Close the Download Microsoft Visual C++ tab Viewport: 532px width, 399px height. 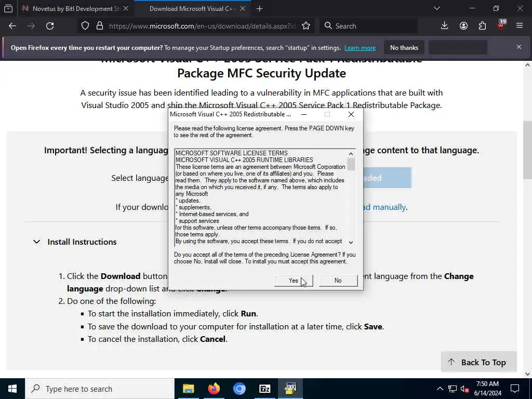243,9
